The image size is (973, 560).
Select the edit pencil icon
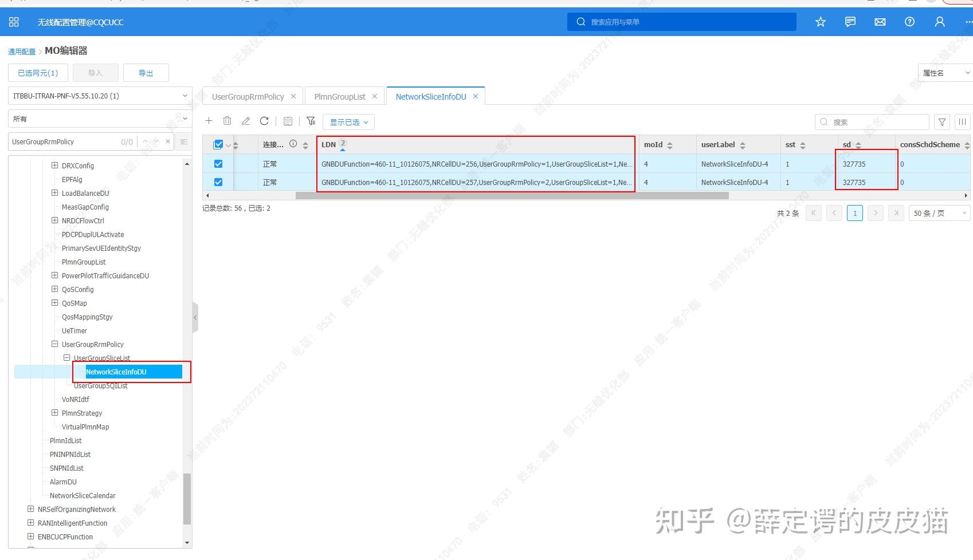click(246, 121)
